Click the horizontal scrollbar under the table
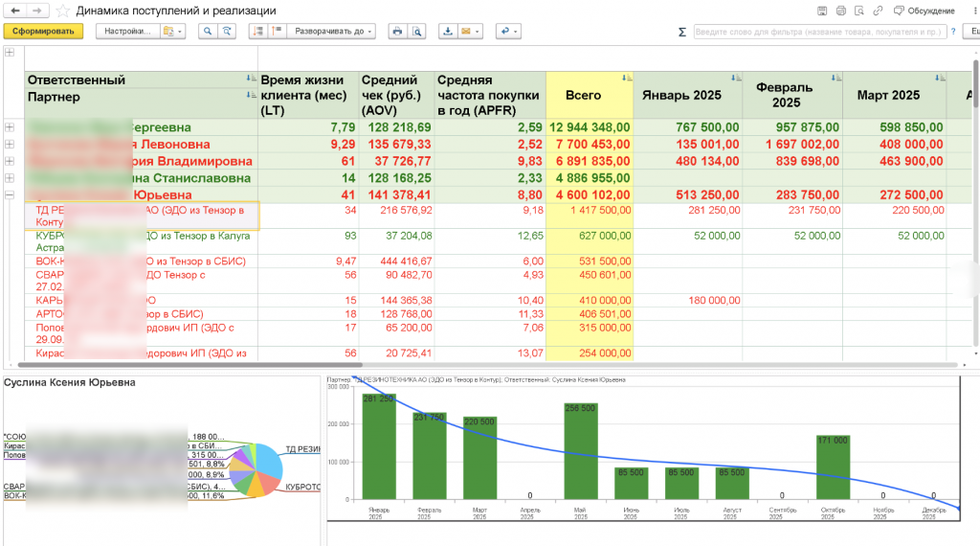This screenshot has width=980, height=546. tap(190, 365)
